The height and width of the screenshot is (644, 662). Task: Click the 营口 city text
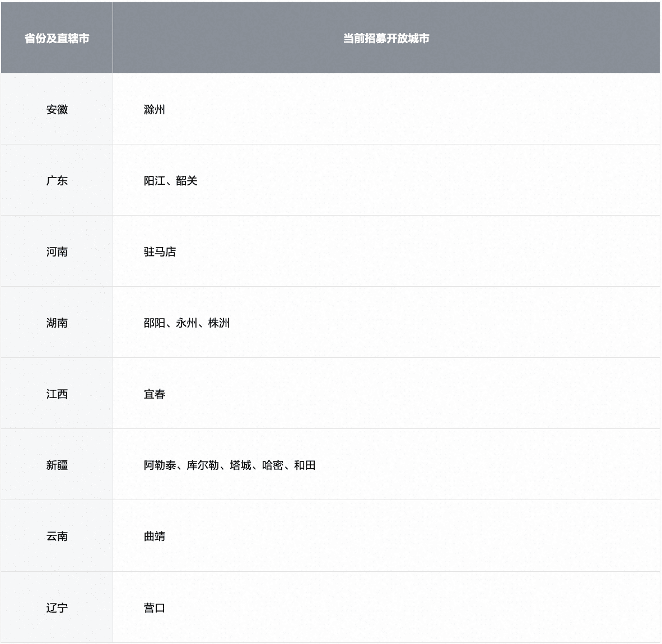155,608
